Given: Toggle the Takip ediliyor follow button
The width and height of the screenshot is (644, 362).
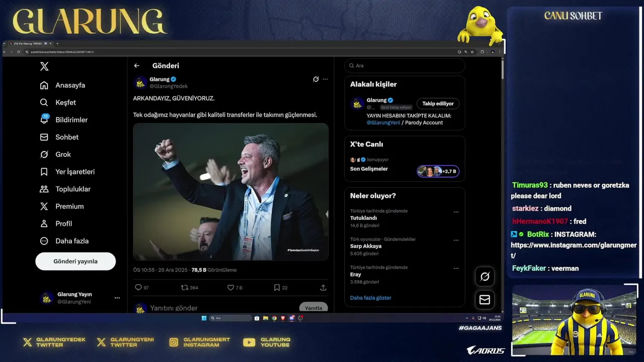Looking at the screenshot, I should (x=438, y=104).
